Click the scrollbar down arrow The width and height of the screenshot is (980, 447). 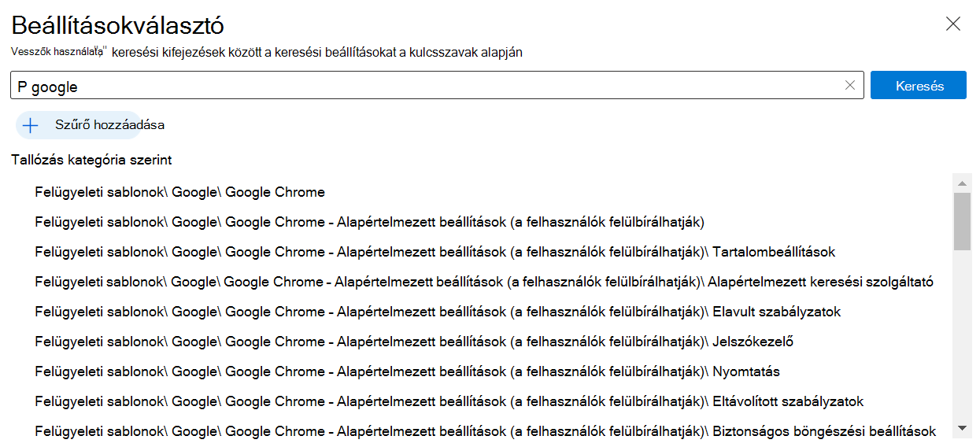tap(962, 429)
